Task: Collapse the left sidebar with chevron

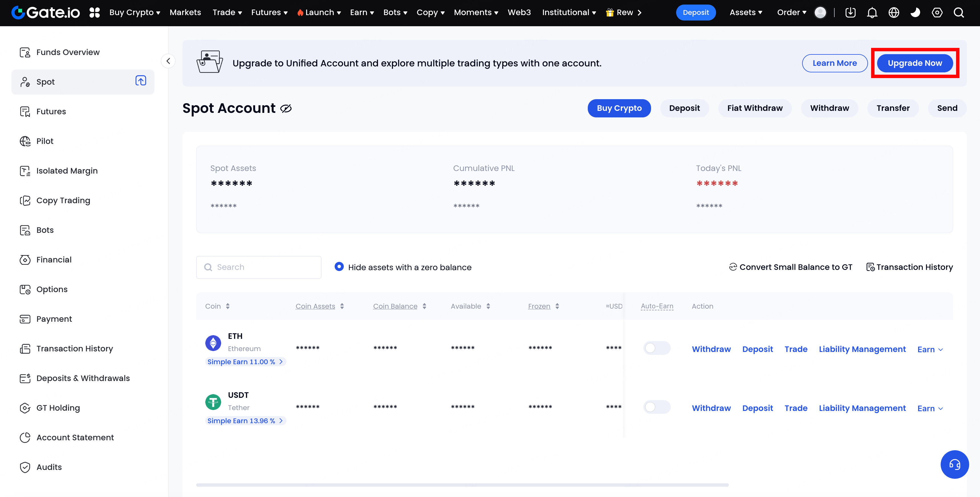Action: point(168,61)
